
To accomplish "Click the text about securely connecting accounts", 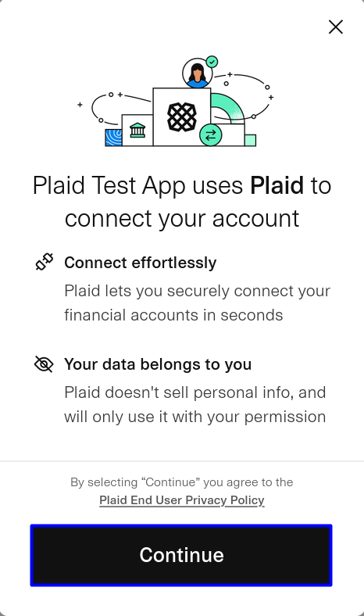I will pos(197,303).
